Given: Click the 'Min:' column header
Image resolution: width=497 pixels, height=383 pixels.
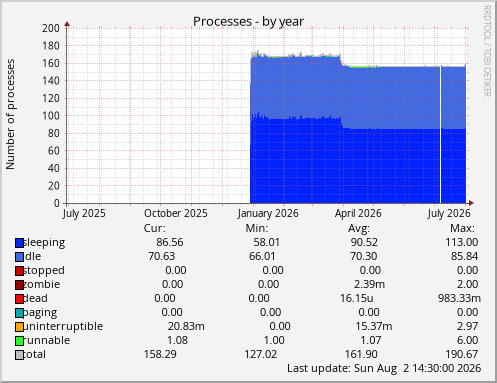Looking at the screenshot, I should click(x=257, y=229).
